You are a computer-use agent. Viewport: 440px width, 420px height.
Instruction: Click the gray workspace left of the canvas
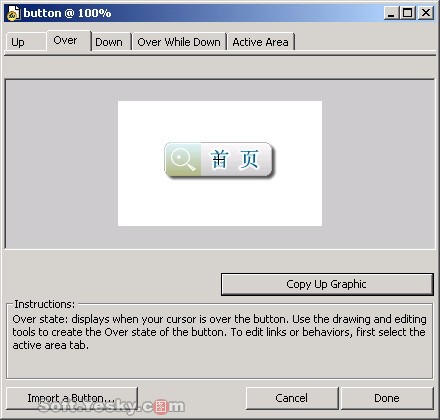pos(62,163)
